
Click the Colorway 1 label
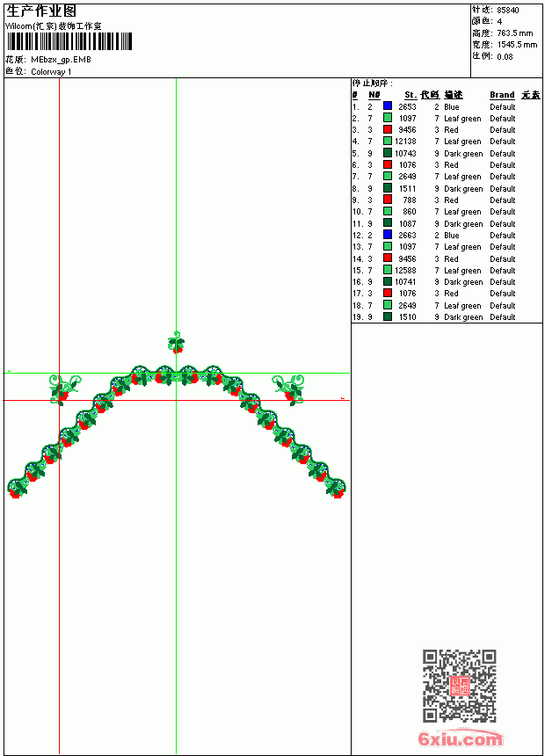coord(51,72)
